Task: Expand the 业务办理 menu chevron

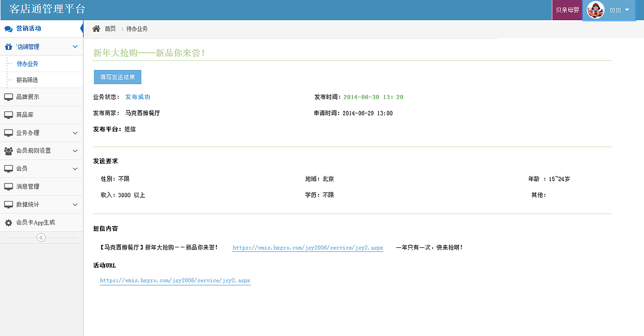Action: tap(75, 133)
